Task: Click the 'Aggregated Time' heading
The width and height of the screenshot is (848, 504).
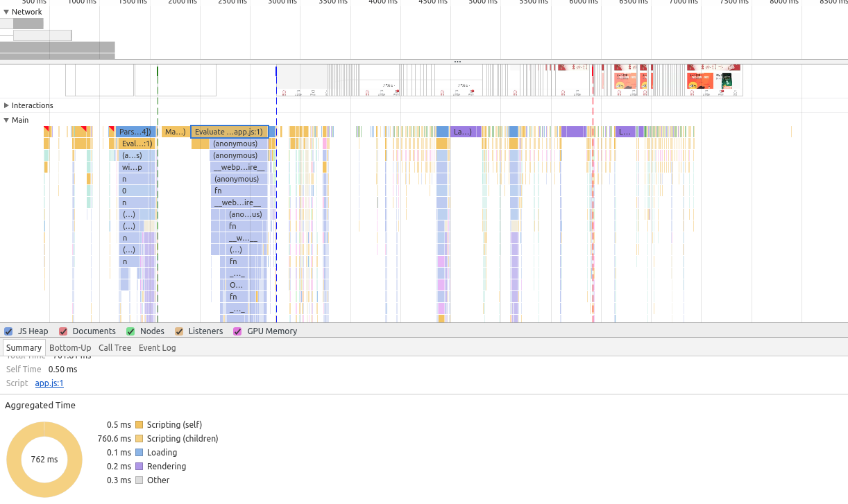Action: 40,406
